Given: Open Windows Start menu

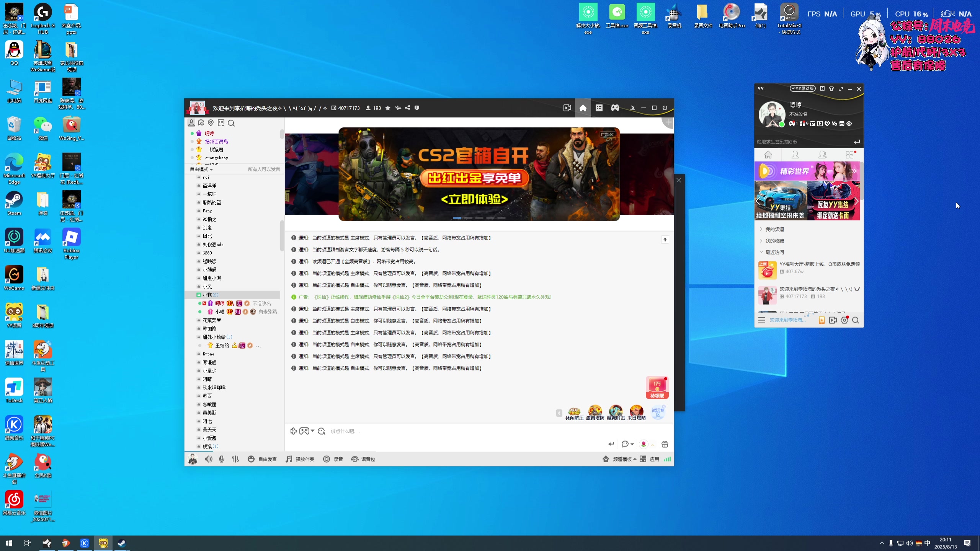Looking at the screenshot, I should (9, 543).
